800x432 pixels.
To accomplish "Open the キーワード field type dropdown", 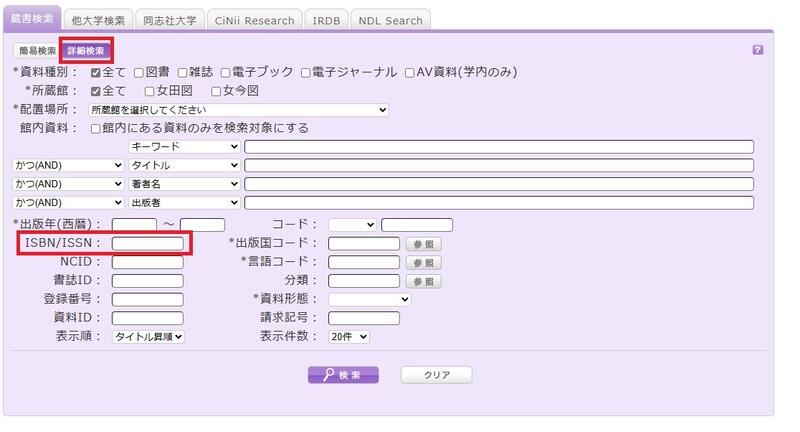I will [184, 146].
